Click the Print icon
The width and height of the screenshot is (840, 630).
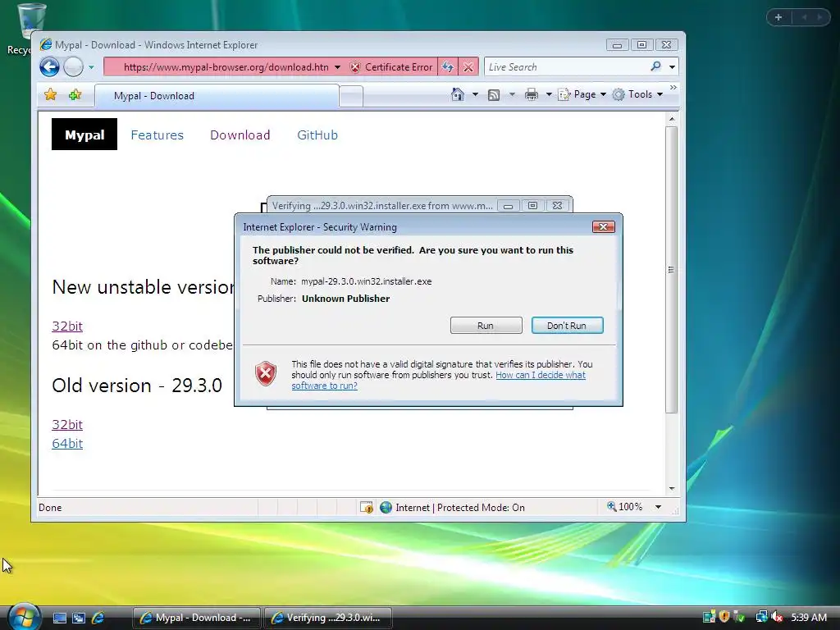click(532, 95)
